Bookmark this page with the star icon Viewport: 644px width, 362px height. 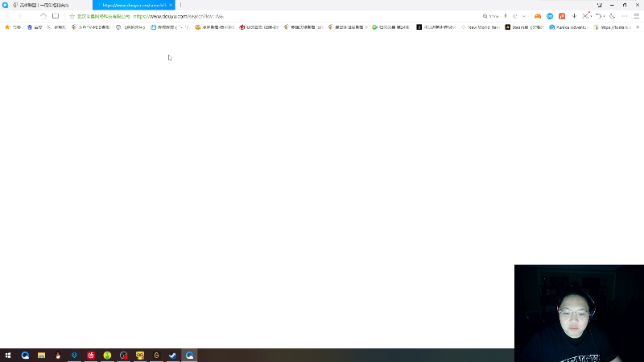(x=72, y=16)
